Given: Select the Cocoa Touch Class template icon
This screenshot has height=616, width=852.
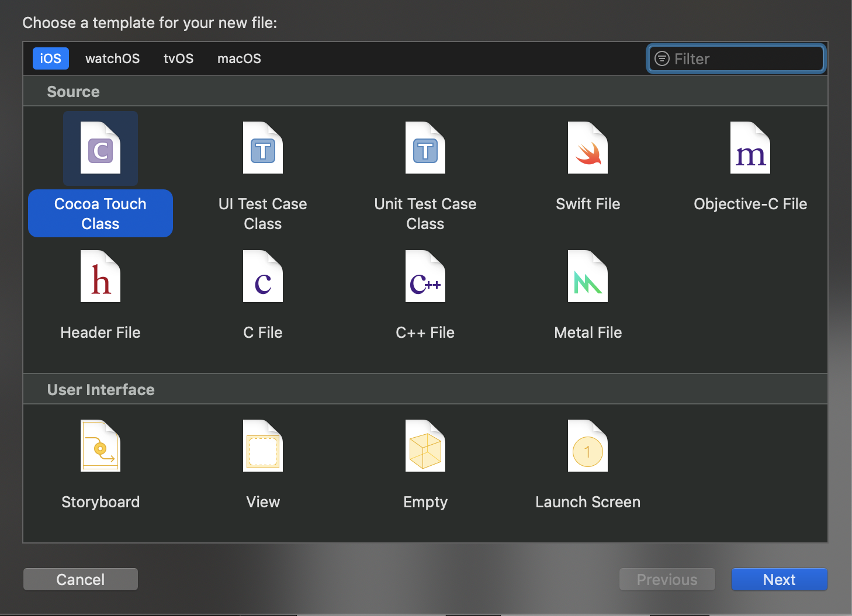Looking at the screenshot, I should [x=101, y=148].
